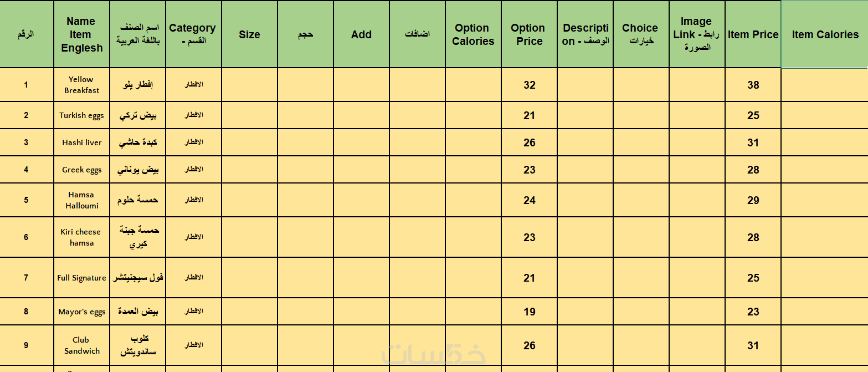
Task: Click the Greek eggs name cell
Action: pyautogui.click(x=81, y=170)
